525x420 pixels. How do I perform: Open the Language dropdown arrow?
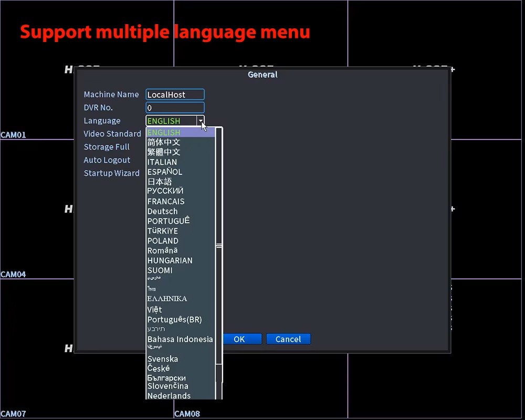(x=201, y=121)
